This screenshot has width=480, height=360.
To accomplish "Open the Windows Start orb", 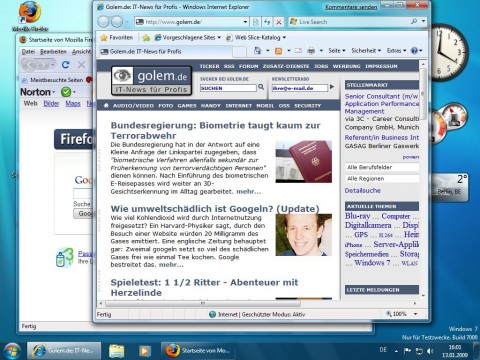I will click(11, 351).
